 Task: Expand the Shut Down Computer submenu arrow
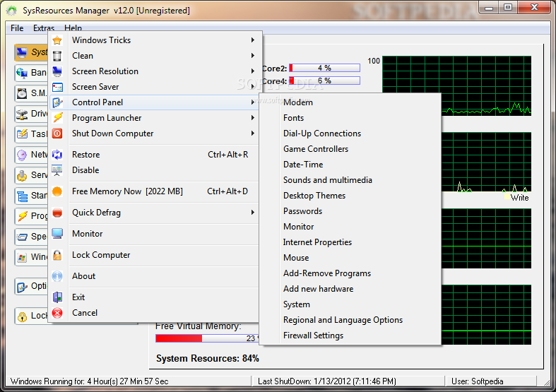point(252,133)
